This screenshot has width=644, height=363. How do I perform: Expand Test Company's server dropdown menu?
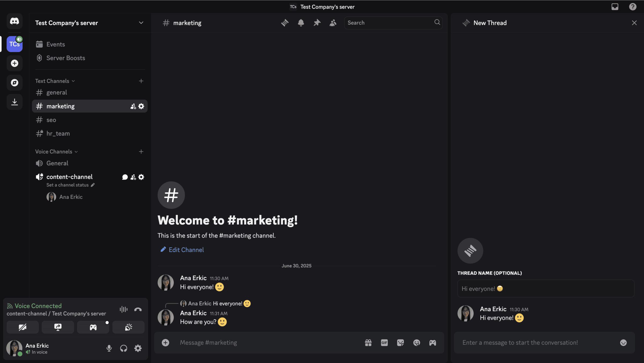(141, 23)
